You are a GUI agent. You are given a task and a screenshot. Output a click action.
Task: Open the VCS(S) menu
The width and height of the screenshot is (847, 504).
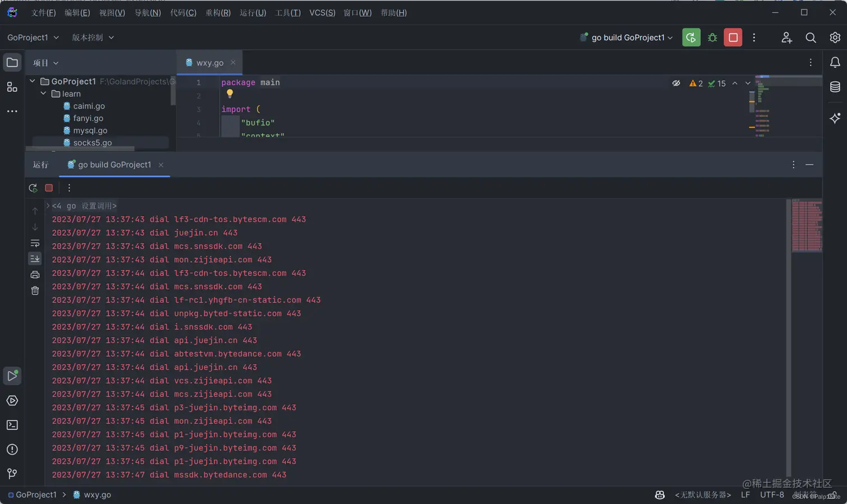[x=323, y=13]
